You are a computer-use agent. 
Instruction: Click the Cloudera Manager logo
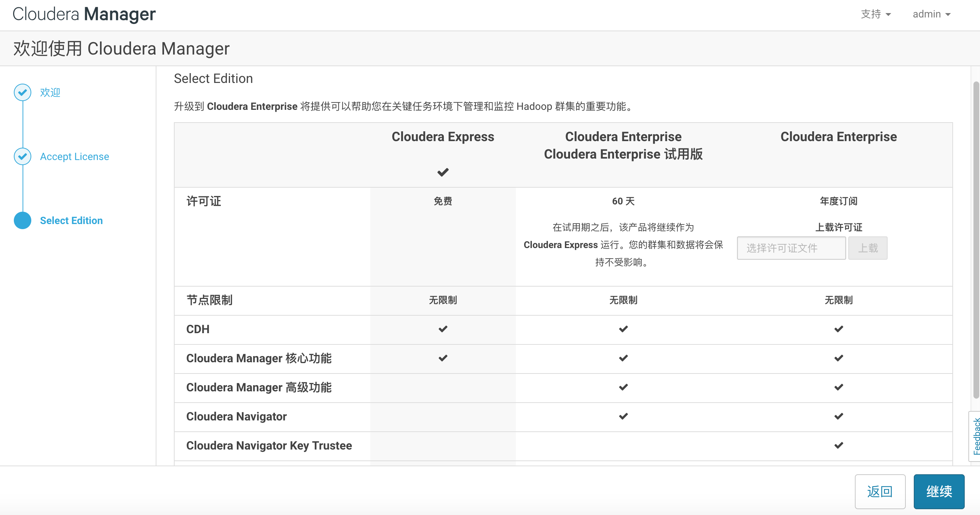click(84, 14)
